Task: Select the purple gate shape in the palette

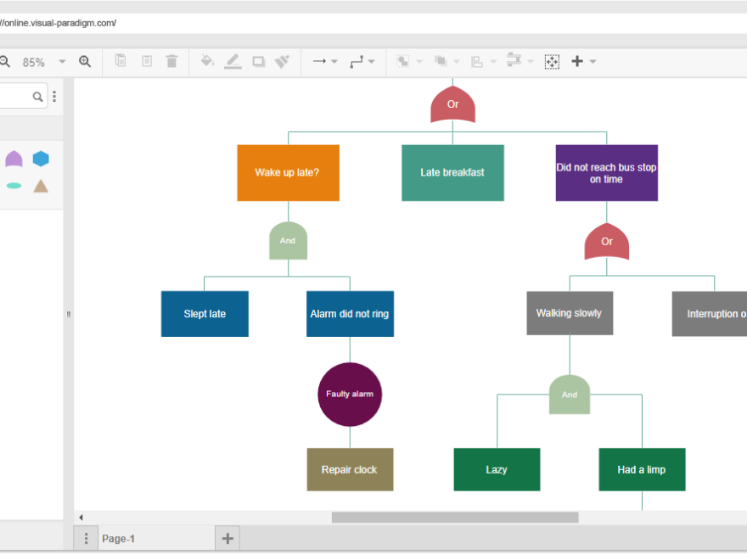Action: click(x=14, y=158)
